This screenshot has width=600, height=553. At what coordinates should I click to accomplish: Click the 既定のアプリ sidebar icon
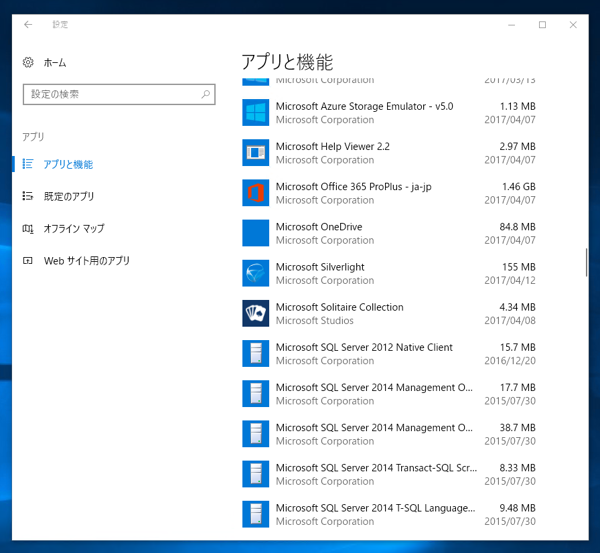(x=28, y=196)
